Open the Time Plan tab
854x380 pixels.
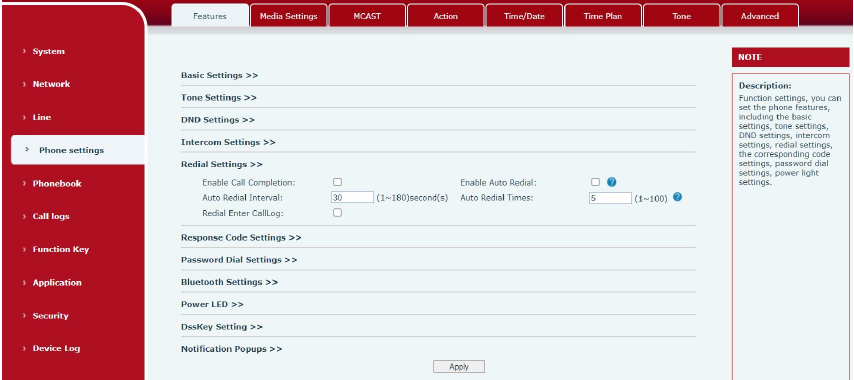pyautogui.click(x=602, y=16)
